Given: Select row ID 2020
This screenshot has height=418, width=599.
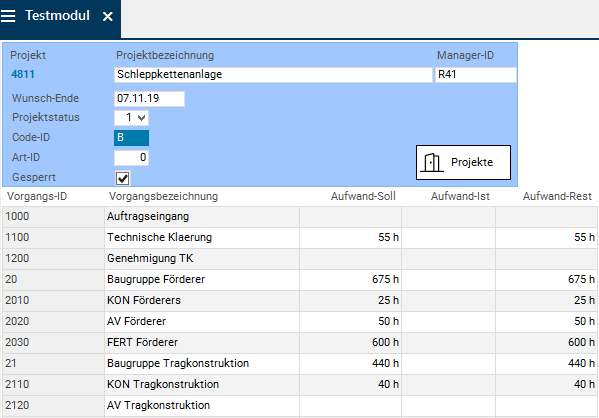Looking at the screenshot, I should [53, 322].
